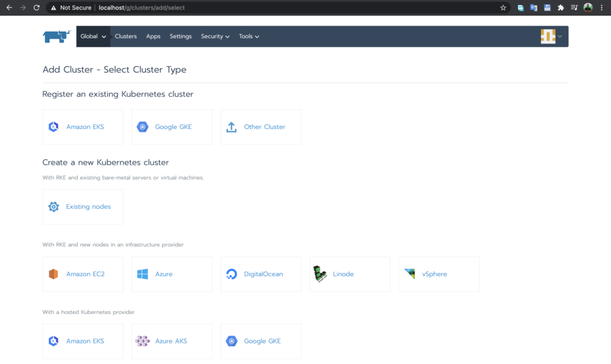
Task: Open Settings in the navigation bar
Action: [180, 36]
